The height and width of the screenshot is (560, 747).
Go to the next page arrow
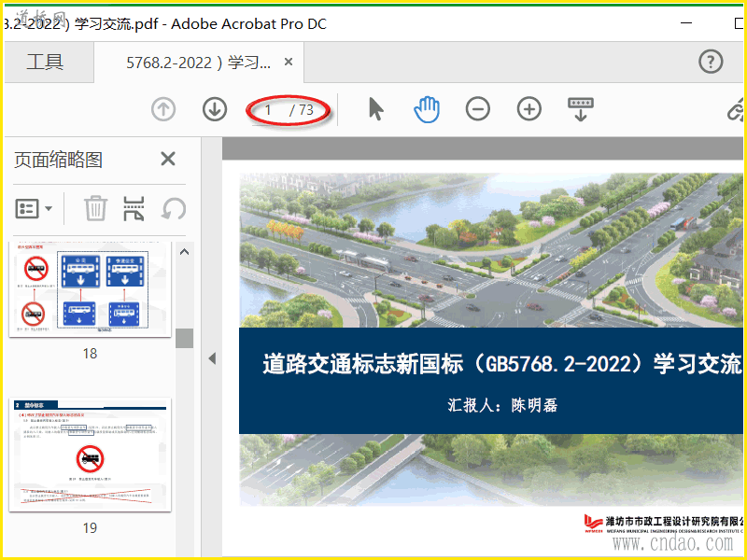(x=215, y=109)
